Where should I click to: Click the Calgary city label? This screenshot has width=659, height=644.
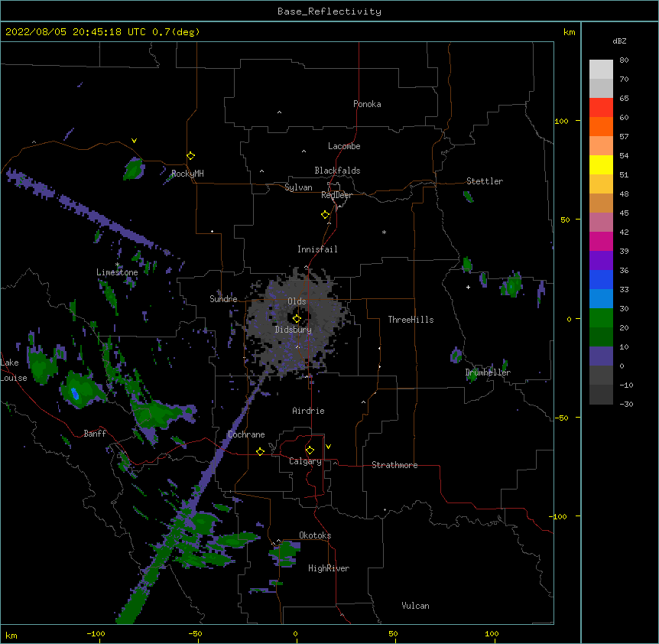coord(305,461)
